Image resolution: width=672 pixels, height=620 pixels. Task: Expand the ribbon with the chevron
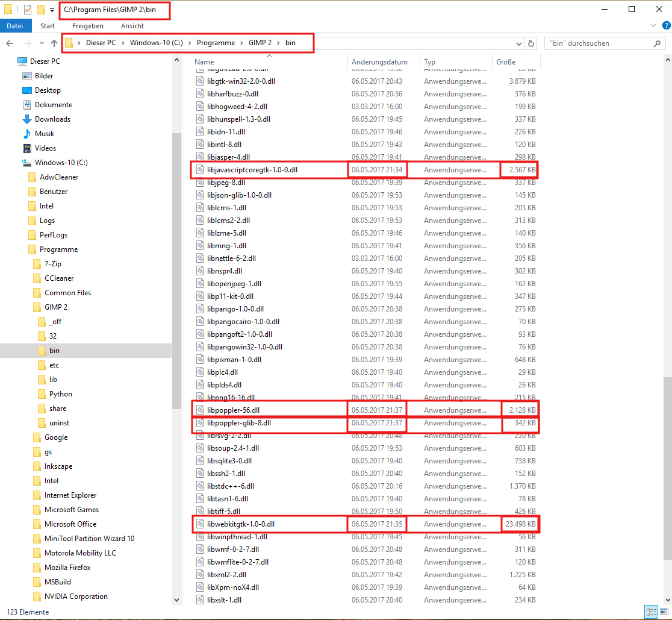pos(653,26)
